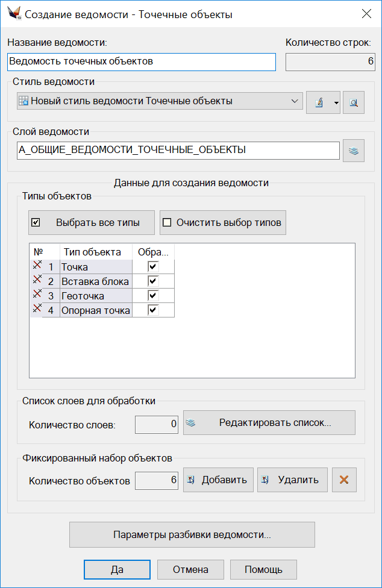Click the orange X clear objects button
382x588 pixels.
[344, 480]
